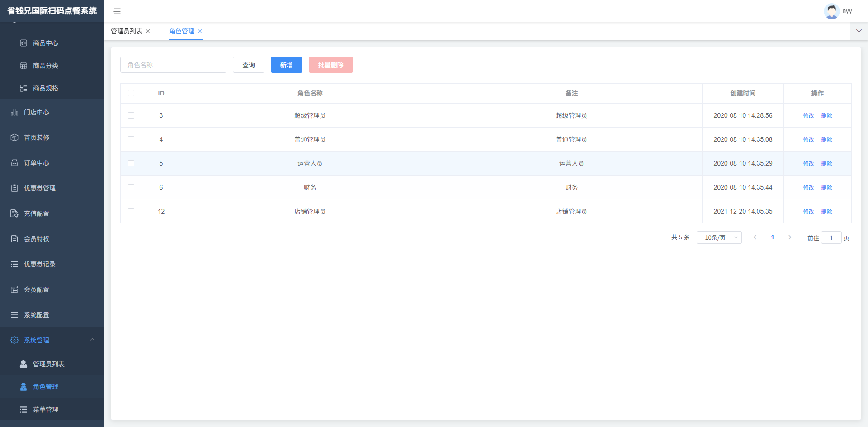Toggle the select-all checkbox in table header
This screenshot has width=868, height=427.
coord(131,93)
